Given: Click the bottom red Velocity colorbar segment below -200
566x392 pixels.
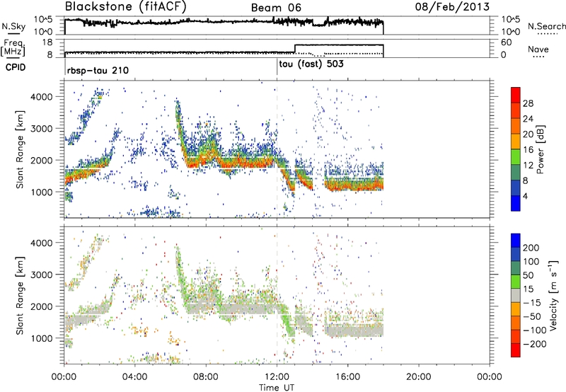Looking at the screenshot, I should point(516,350).
